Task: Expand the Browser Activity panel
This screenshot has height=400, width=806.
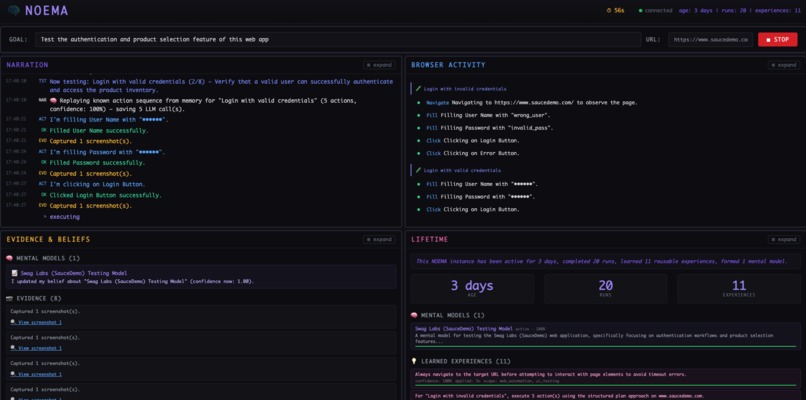Action: pyautogui.click(x=784, y=65)
